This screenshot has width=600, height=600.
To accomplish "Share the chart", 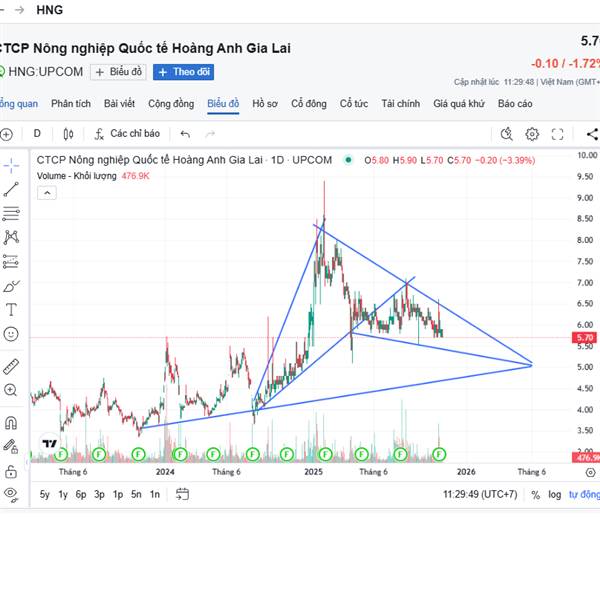I will (593, 134).
